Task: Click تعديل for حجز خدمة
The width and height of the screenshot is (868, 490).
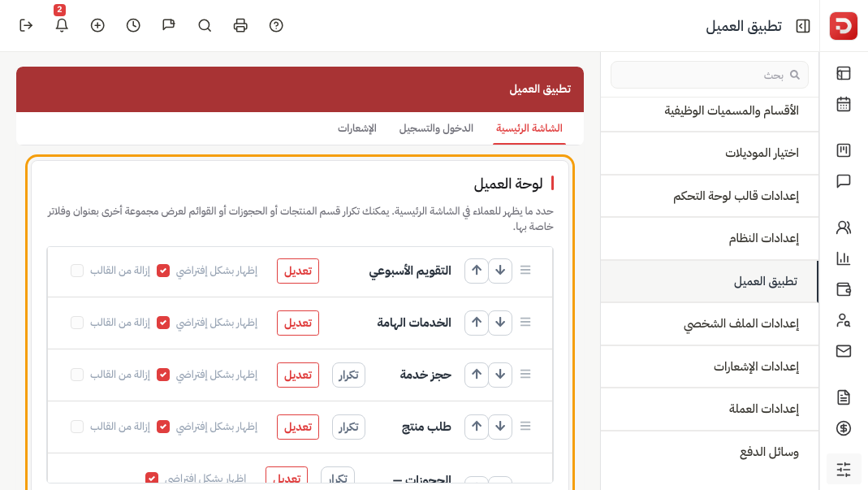Action: tap(298, 375)
